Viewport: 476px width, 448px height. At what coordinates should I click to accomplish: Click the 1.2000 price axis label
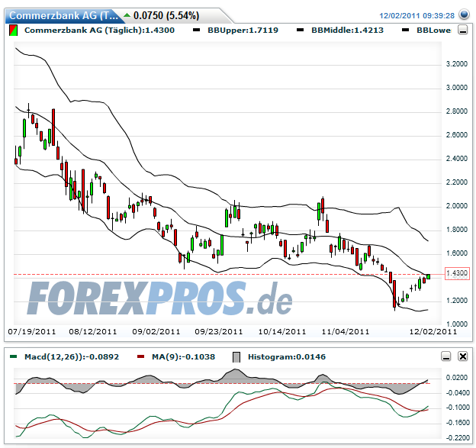click(x=457, y=301)
